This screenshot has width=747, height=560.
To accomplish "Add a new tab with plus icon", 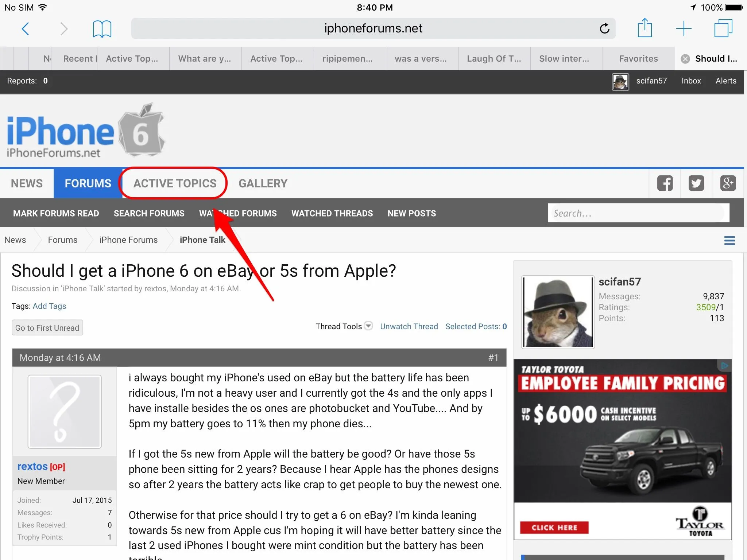I will (x=684, y=28).
